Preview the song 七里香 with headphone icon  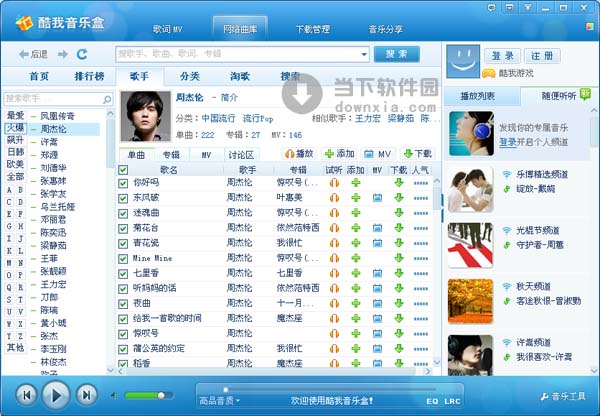pos(334,273)
